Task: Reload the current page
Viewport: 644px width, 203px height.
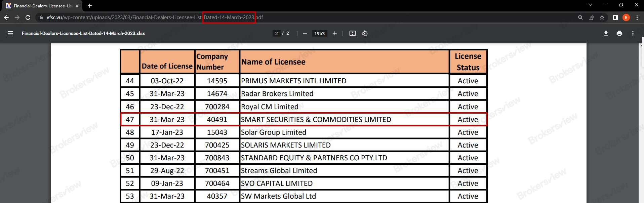Action: coord(28,17)
